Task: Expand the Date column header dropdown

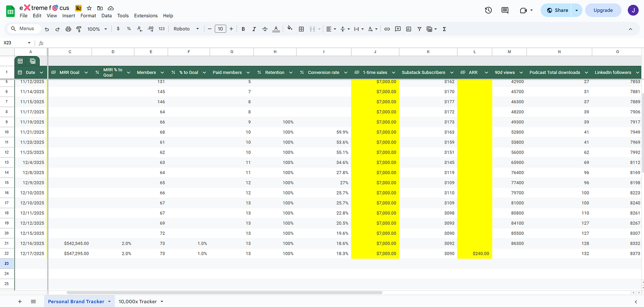Action: click(x=42, y=72)
